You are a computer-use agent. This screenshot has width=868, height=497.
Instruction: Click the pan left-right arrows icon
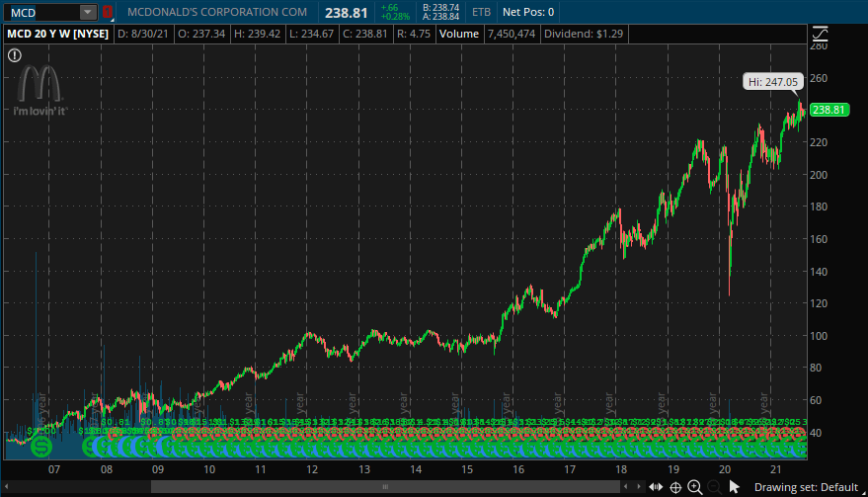click(x=656, y=487)
